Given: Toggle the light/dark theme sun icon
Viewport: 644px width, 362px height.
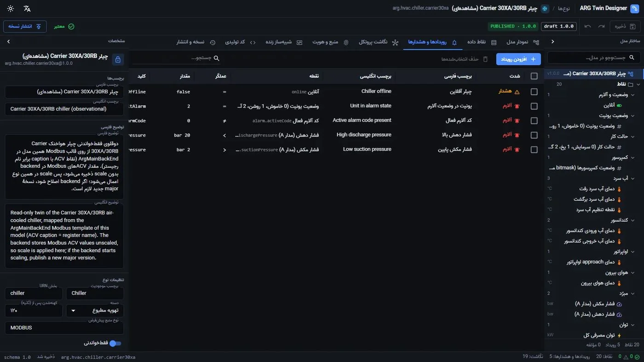Looking at the screenshot, I should pyautogui.click(x=11, y=8).
